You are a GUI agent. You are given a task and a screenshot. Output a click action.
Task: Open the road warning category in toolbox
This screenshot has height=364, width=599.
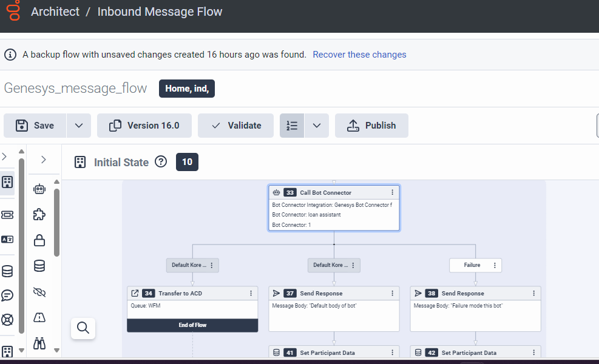click(x=39, y=317)
